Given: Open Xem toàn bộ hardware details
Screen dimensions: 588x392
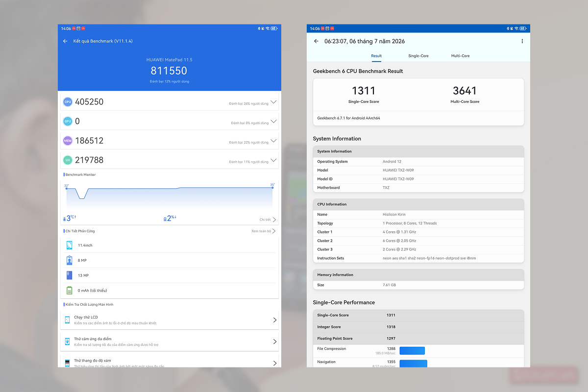Looking at the screenshot, I should tap(264, 231).
